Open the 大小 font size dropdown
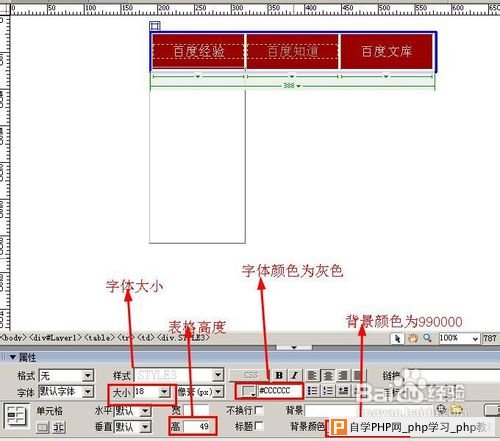 pyautogui.click(x=164, y=392)
